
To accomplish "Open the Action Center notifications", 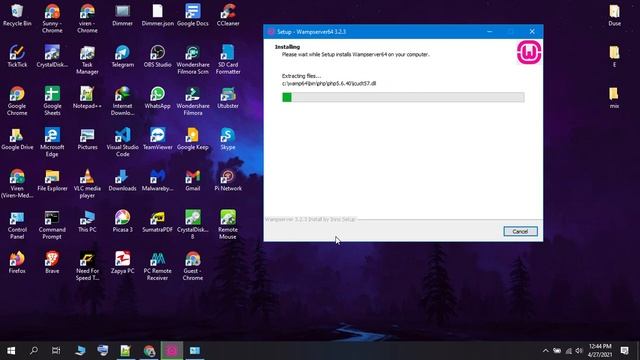I will pyautogui.click(x=624, y=351).
